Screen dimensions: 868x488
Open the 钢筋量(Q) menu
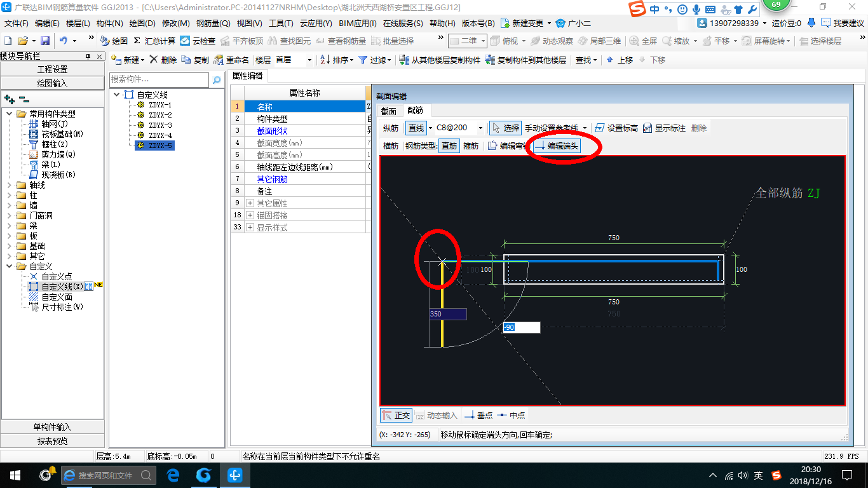213,24
